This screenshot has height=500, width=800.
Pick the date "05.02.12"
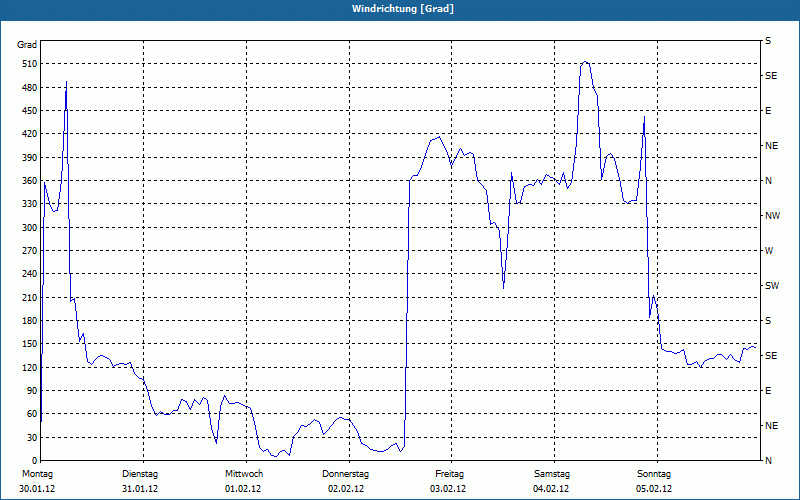(654, 489)
